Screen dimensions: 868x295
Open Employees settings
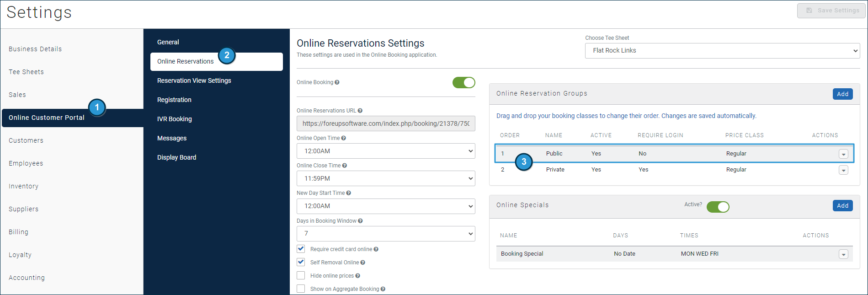tap(26, 163)
